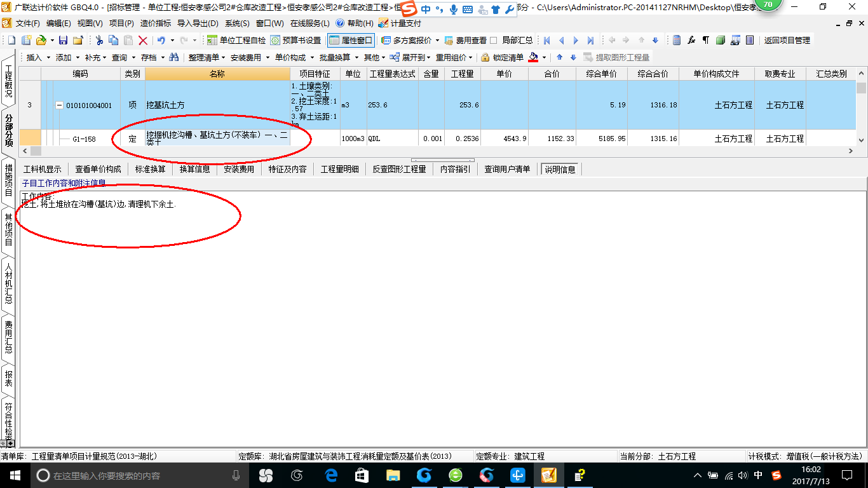Open file via the folder icon
This screenshot has height=488, width=868.
[41, 40]
